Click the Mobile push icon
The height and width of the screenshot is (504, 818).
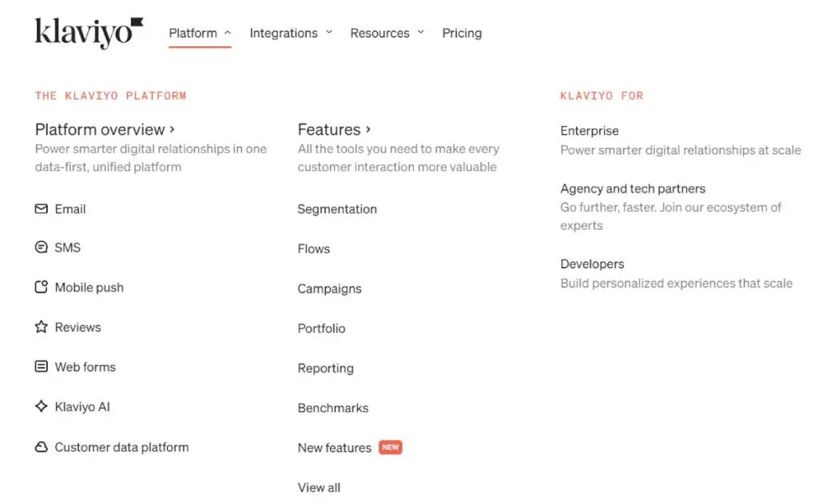coord(42,288)
